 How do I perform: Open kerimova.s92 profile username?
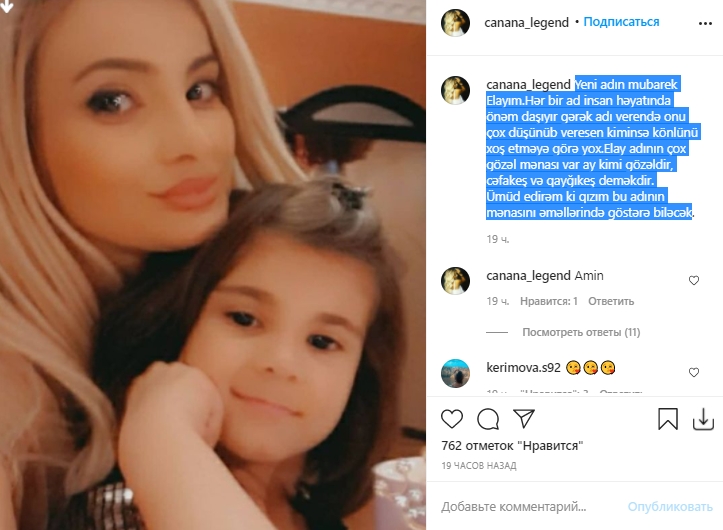coord(523,368)
